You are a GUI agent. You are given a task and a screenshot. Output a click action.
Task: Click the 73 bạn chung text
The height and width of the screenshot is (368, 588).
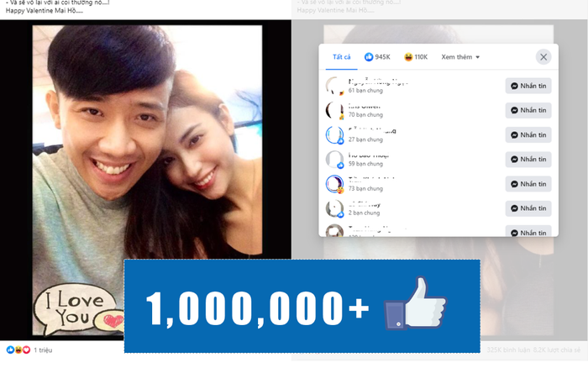[x=365, y=189]
